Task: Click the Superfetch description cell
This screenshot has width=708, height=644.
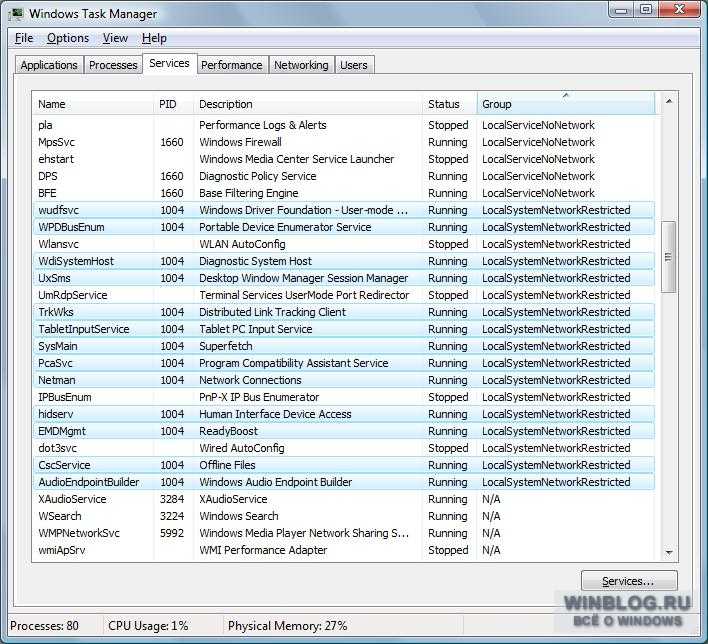Action: pyautogui.click(x=226, y=346)
